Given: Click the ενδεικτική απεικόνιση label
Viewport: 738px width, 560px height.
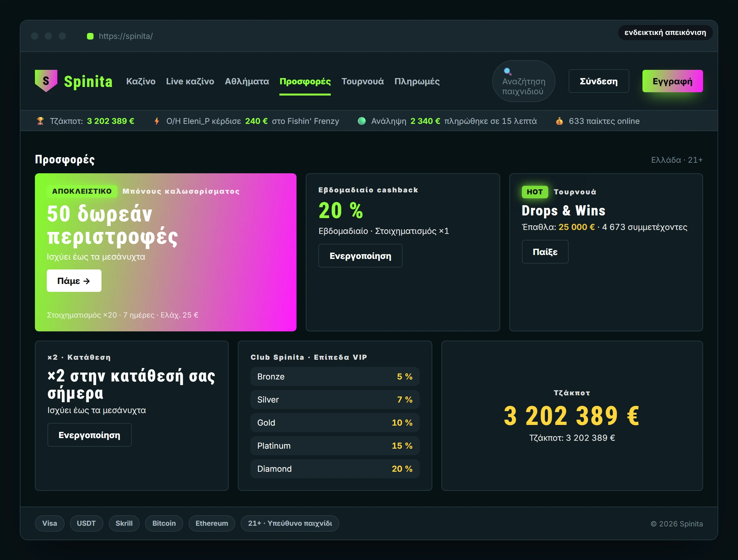Looking at the screenshot, I should click(x=665, y=32).
